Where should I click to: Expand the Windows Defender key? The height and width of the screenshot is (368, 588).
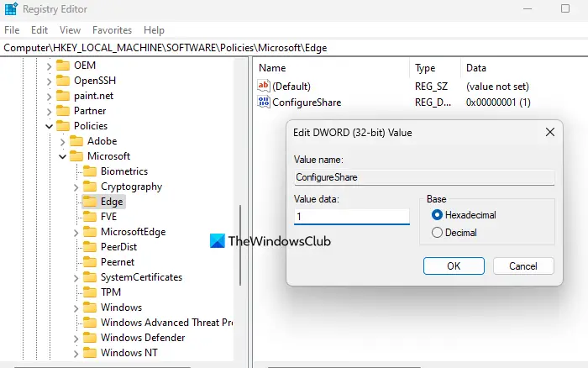click(x=76, y=339)
